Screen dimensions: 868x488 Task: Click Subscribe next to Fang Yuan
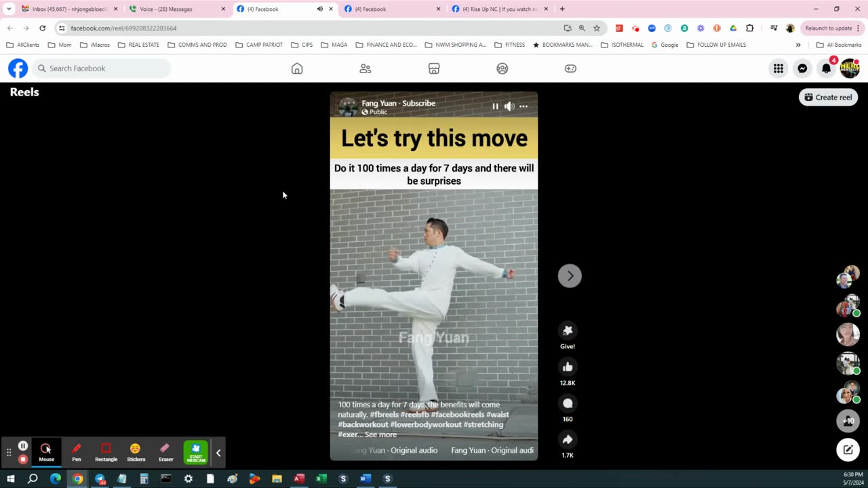418,103
